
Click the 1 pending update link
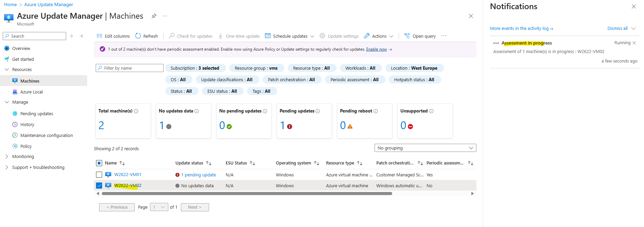pos(198,175)
